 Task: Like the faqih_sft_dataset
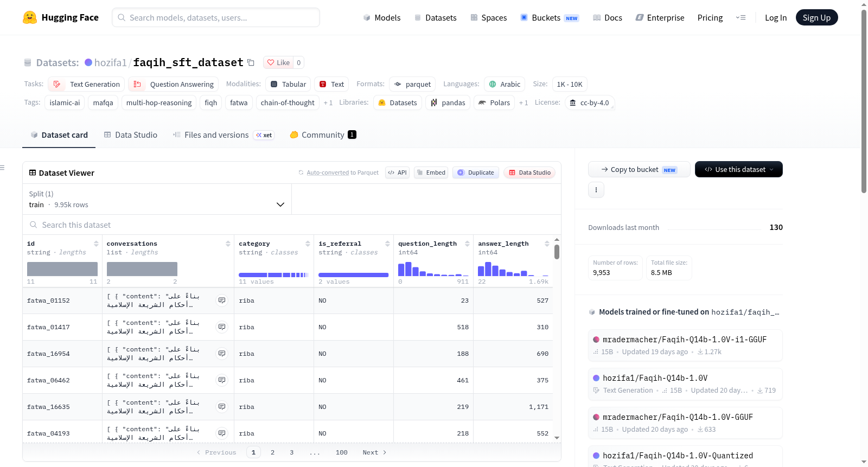point(278,62)
